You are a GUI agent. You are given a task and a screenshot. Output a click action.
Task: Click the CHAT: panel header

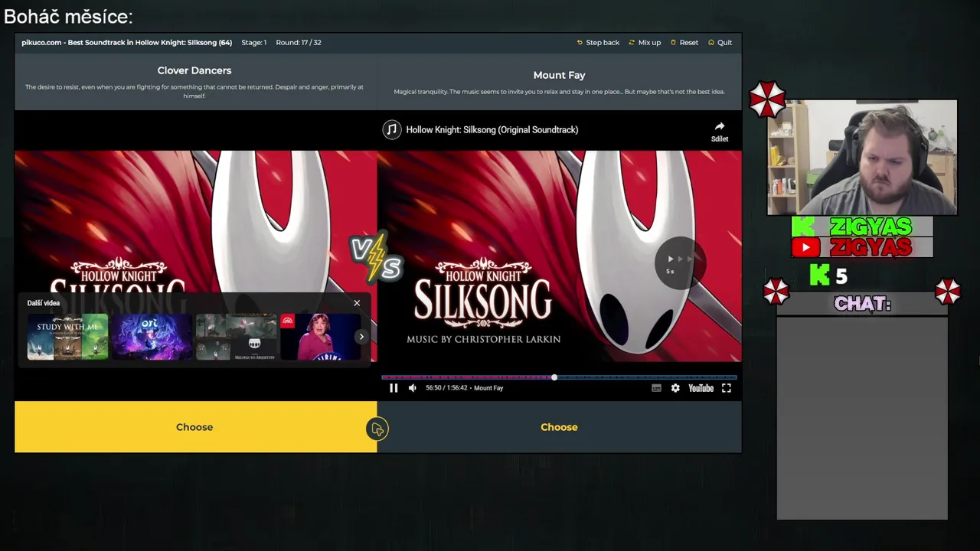[x=862, y=305]
